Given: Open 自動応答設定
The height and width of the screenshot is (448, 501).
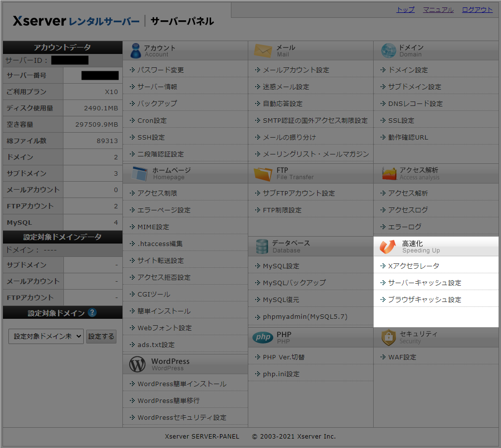Looking at the screenshot, I should pos(282,103).
